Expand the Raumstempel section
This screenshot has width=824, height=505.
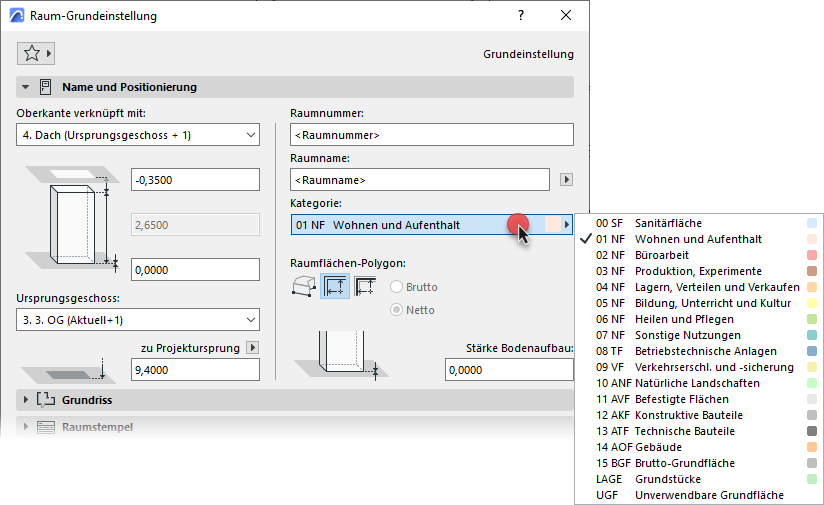point(25,427)
